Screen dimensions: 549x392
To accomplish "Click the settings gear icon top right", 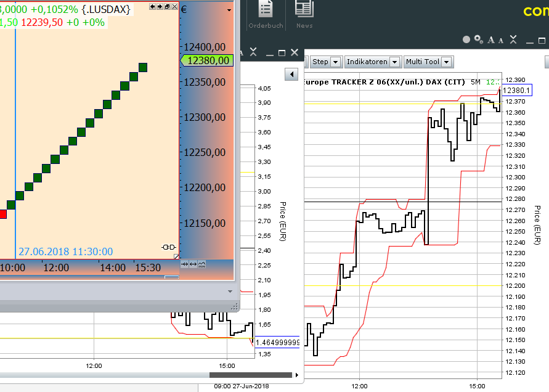I will pos(478,39).
